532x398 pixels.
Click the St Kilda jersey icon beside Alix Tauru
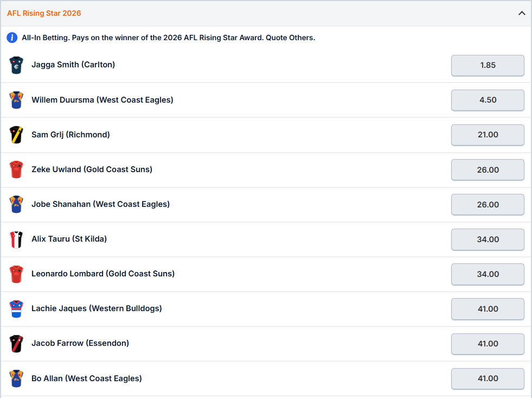pyautogui.click(x=16, y=239)
